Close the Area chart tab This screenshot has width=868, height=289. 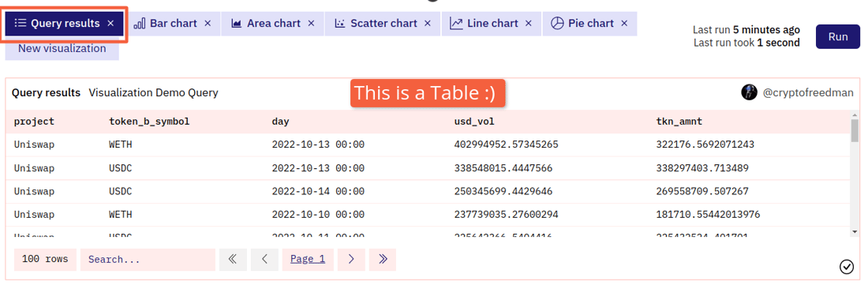tap(311, 23)
